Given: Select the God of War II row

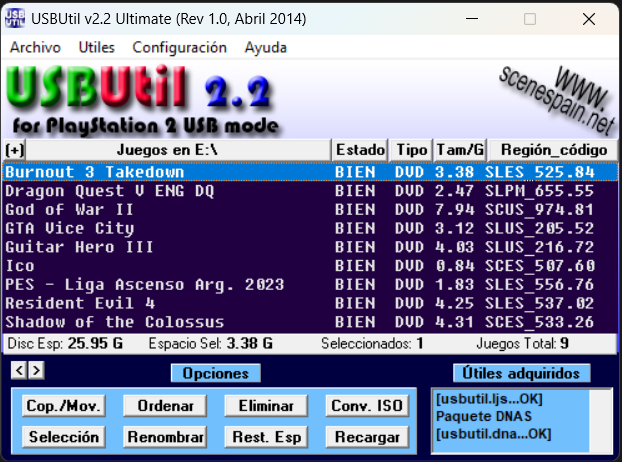Looking at the screenshot, I should pos(311,209).
